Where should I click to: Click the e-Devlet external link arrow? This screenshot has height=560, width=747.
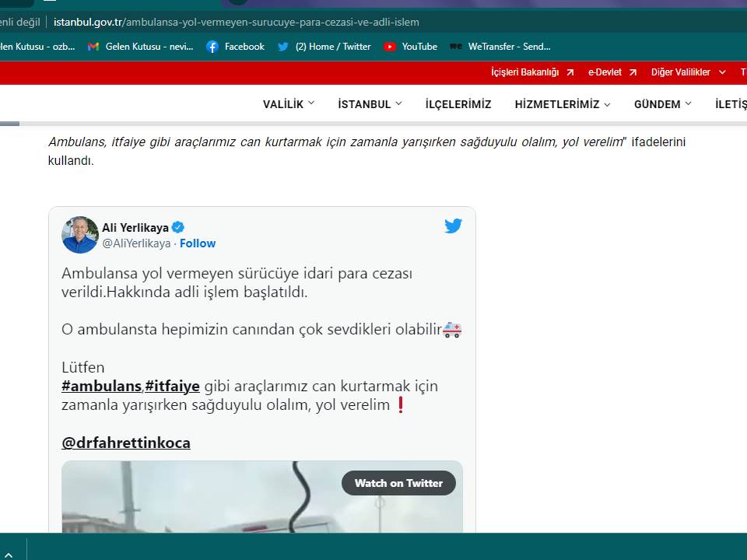click(x=633, y=72)
